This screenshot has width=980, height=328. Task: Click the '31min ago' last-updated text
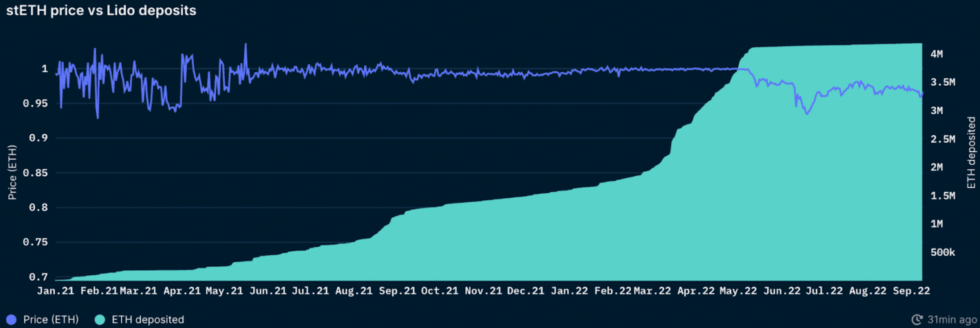pyautogui.click(x=952, y=319)
